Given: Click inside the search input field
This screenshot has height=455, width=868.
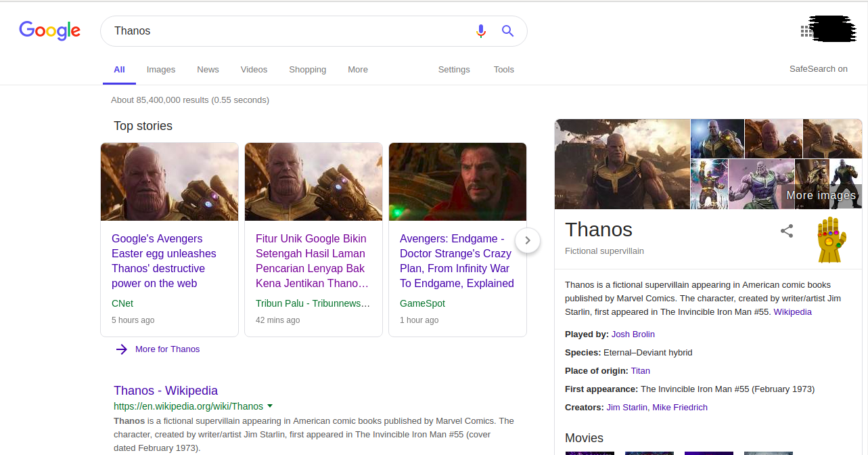Looking at the screenshot, I should [x=271, y=30].
